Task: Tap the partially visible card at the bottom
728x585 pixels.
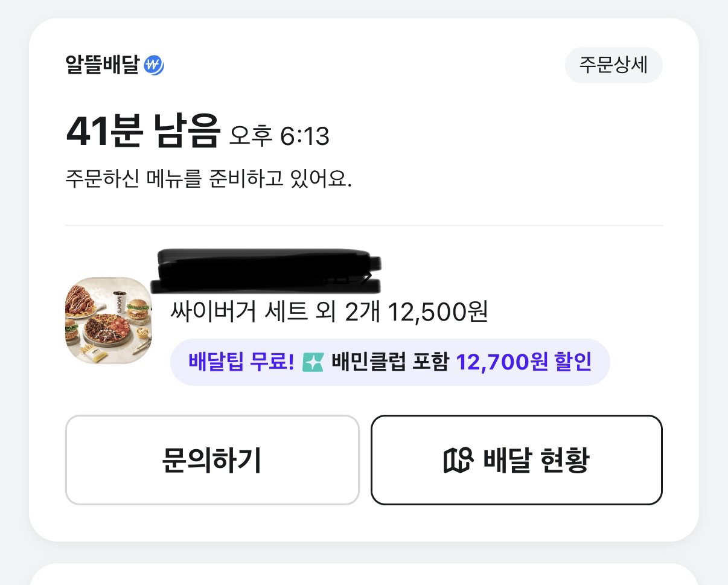Action: [x=364, y=574]
